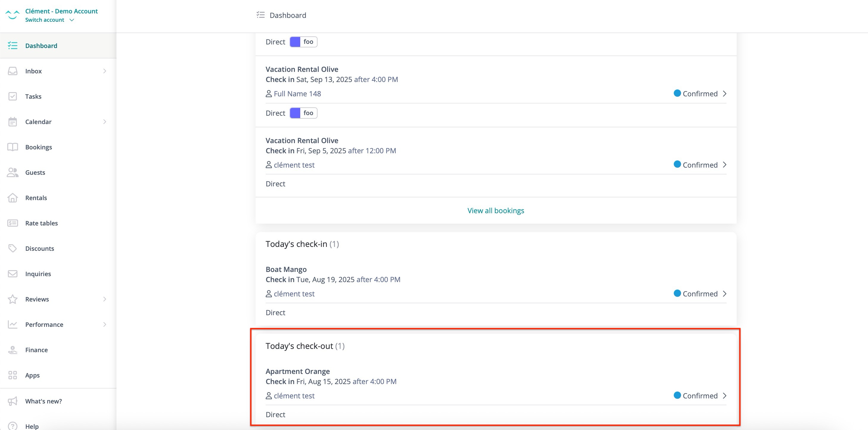Expand the Reviews submenu chevron
This screenshot has width=868, height=430.
coord(105,299)
